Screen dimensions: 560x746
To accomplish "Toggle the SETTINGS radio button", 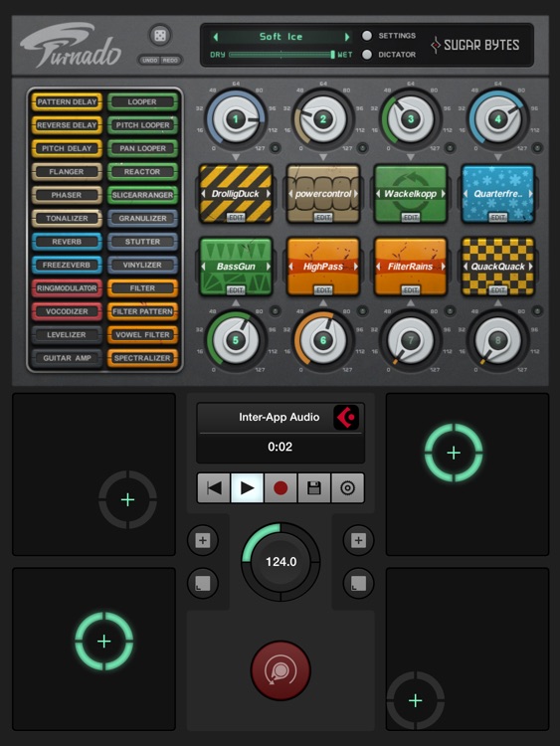I will click(x=367, y=36).
